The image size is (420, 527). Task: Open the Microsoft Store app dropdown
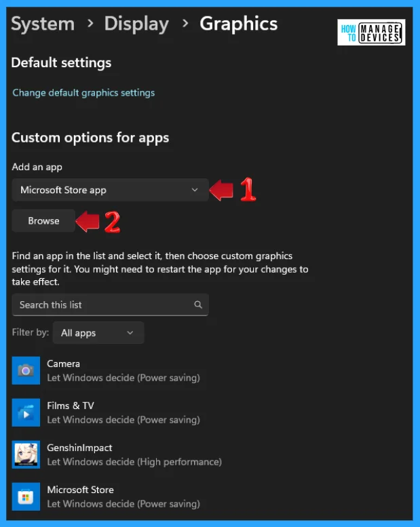[x=111, y=190]
